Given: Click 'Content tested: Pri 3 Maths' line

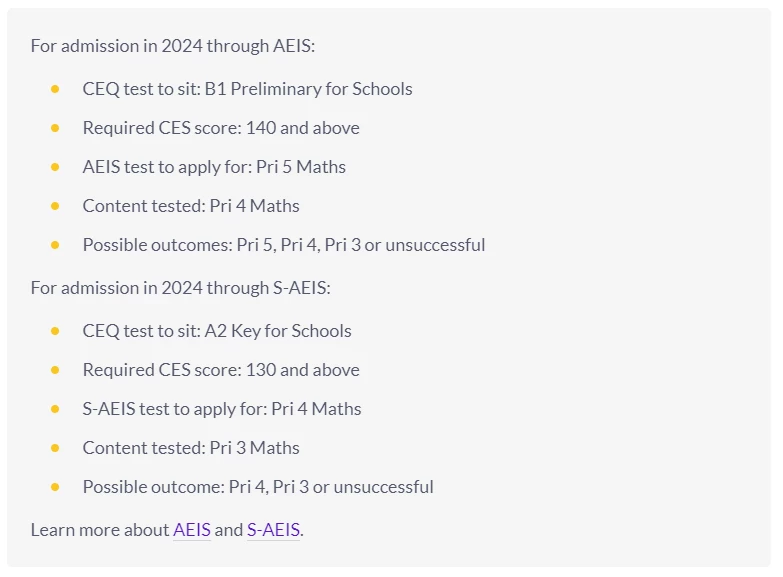Looking at the screenshot, I should (x=191, y=448).
